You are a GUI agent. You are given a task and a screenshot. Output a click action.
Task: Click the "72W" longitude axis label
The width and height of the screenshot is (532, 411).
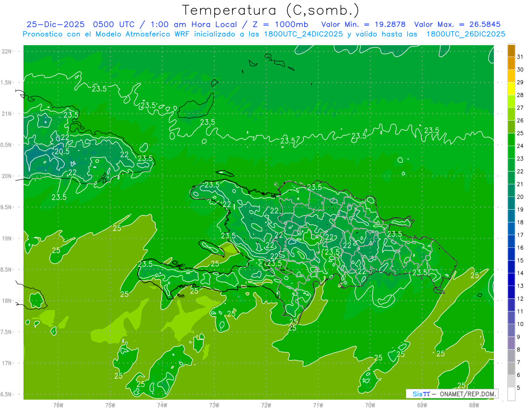[266, 405]
